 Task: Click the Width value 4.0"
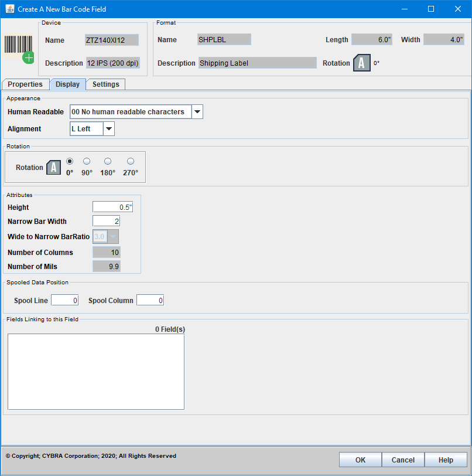tap(444, 39)
